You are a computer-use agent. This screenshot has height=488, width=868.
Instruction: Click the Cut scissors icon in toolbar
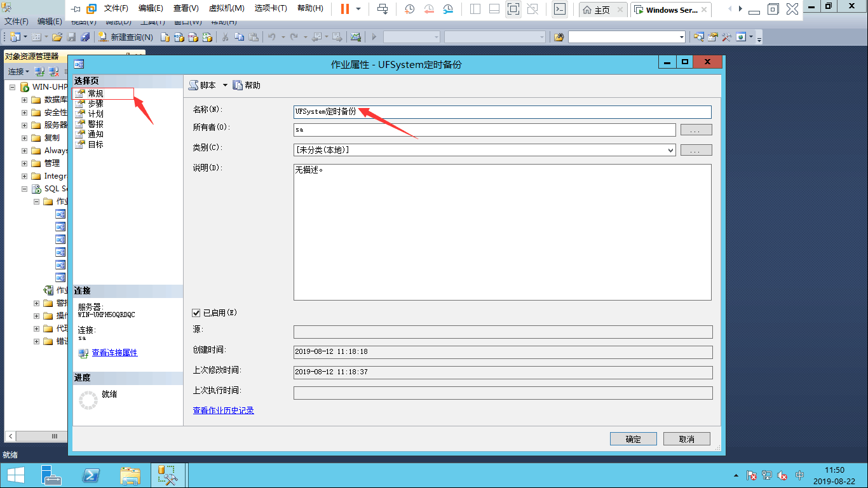pyautogui.click(x=225, y=37)
